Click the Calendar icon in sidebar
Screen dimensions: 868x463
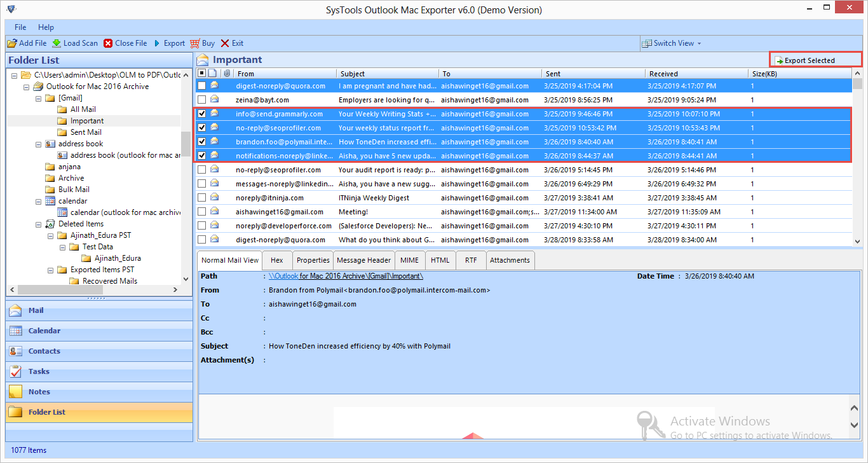[16, 331]
